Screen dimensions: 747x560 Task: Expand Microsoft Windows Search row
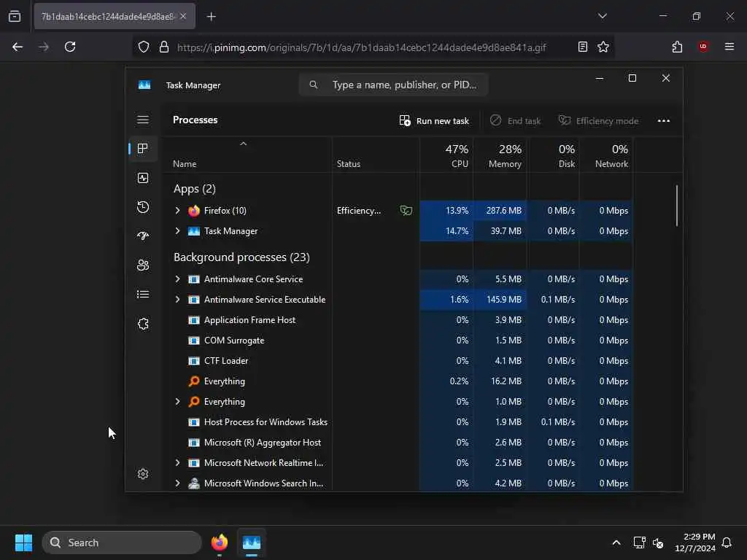click(x=178, y=483)
